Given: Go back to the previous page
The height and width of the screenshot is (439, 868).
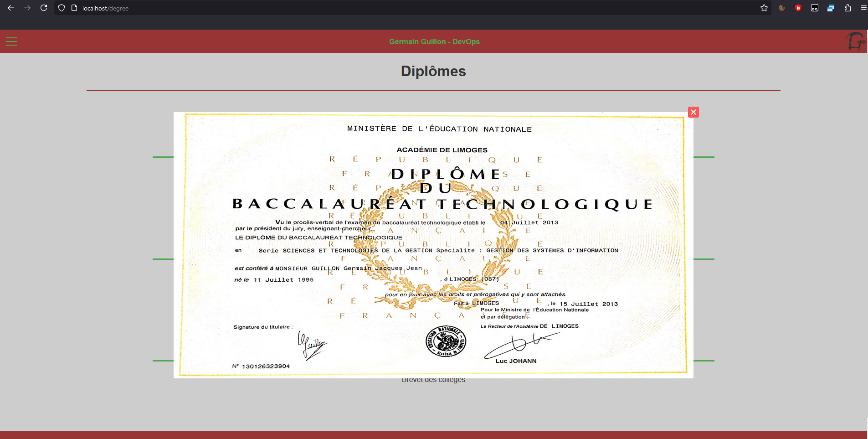Looking at the screenshot, I should click(x=11, y=8).
